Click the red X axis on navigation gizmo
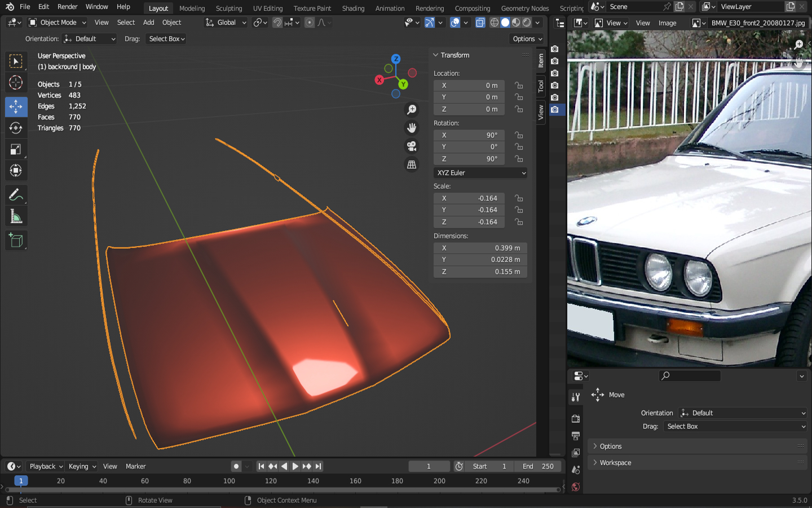This screenshot has height=508, width=812. [x=379, y=80]
